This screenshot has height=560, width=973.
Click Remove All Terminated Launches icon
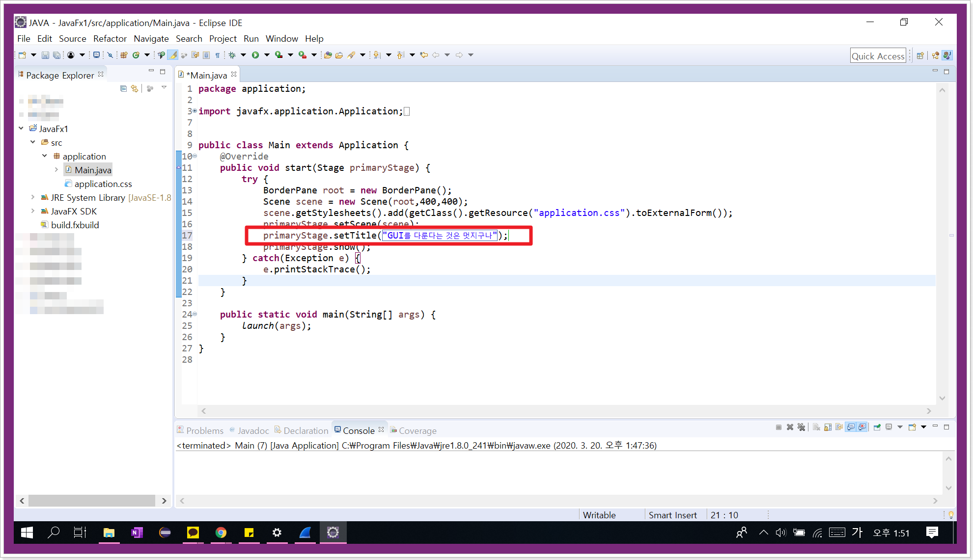coord(801,427)
